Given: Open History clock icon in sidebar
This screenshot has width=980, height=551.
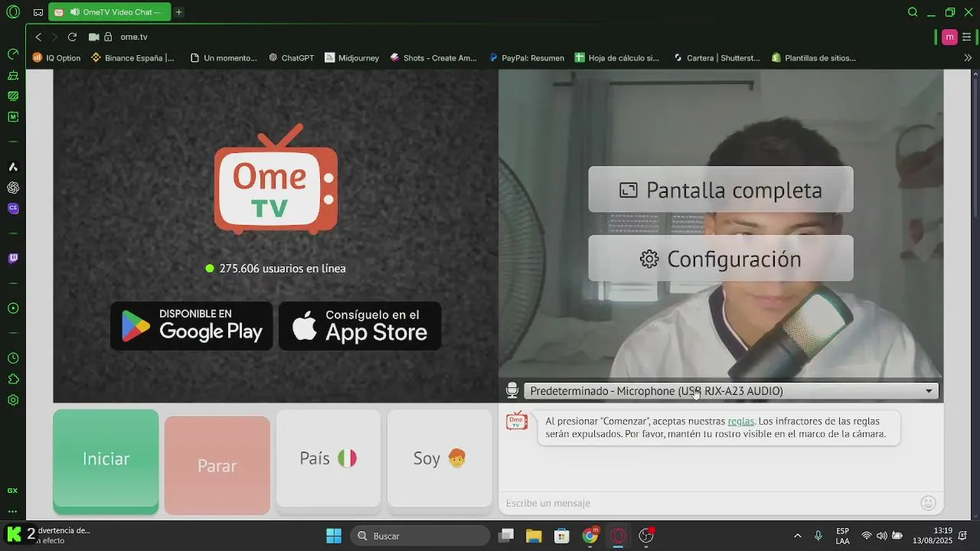Looking at the screenshot, I should click(x=12, y=358).
